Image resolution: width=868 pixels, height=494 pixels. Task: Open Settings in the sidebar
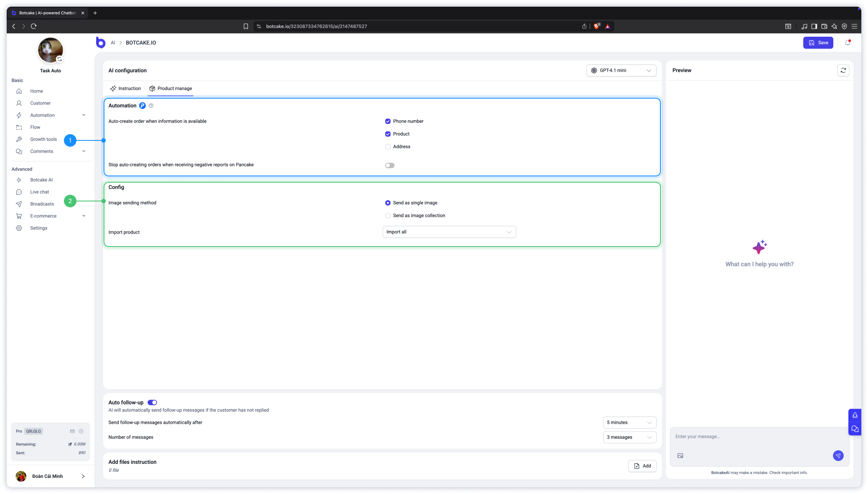(38, 228)
